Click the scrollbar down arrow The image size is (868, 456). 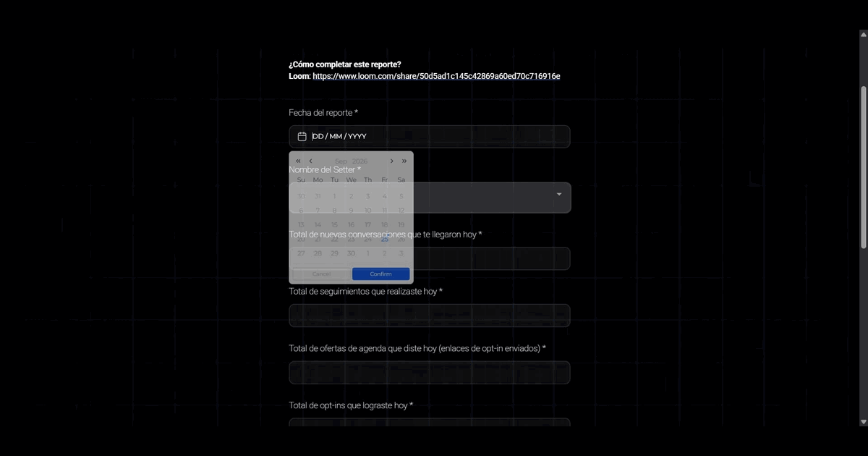point(863,421)
